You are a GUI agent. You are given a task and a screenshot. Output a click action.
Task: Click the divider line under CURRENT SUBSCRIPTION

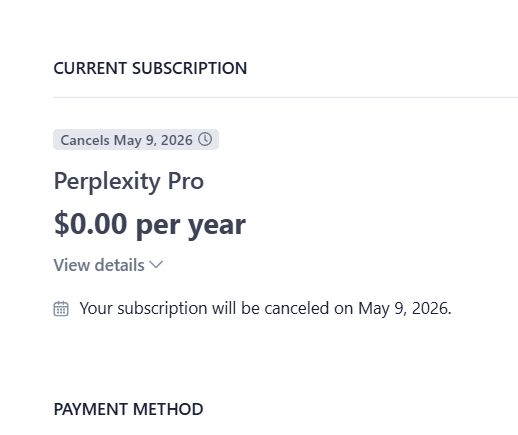click(x=285, y=97)
